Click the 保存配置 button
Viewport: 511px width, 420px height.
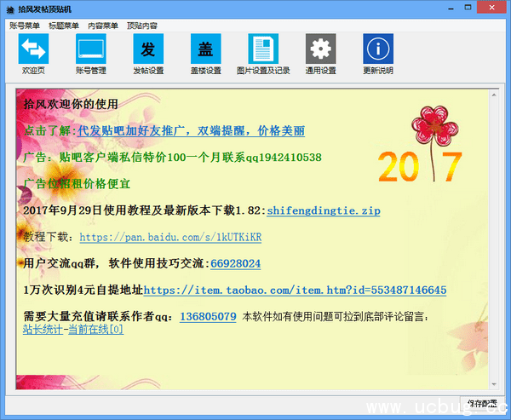[x=482, y=403]
